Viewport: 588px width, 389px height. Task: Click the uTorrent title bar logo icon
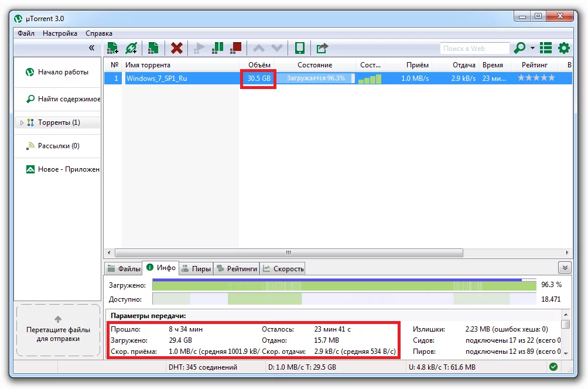coord(18,19)
